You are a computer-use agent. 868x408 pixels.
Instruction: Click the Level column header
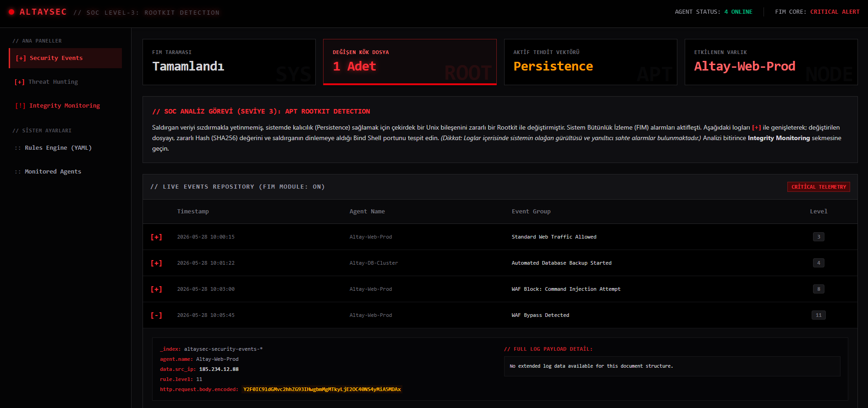tap(819, 212)
